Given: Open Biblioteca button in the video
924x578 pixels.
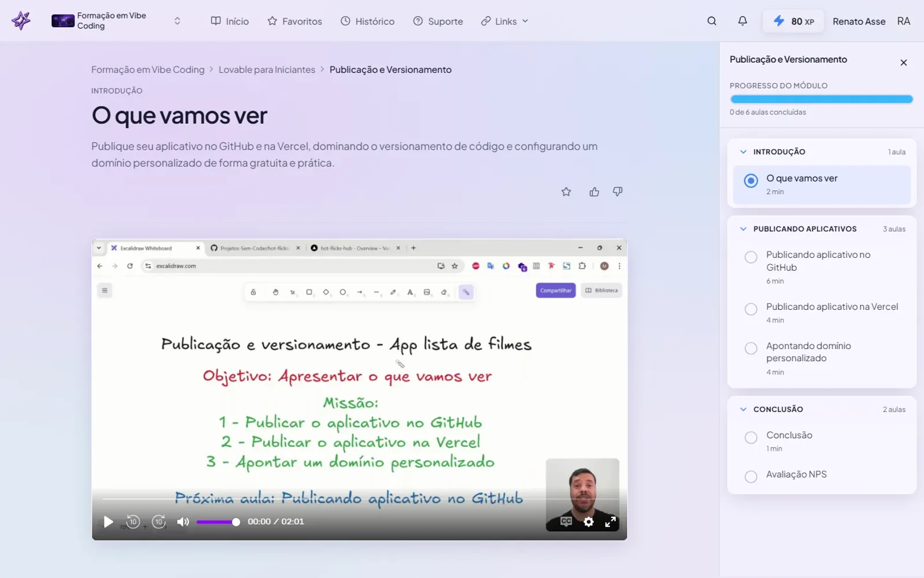Looking at the screenshot, I should [601, 290].
